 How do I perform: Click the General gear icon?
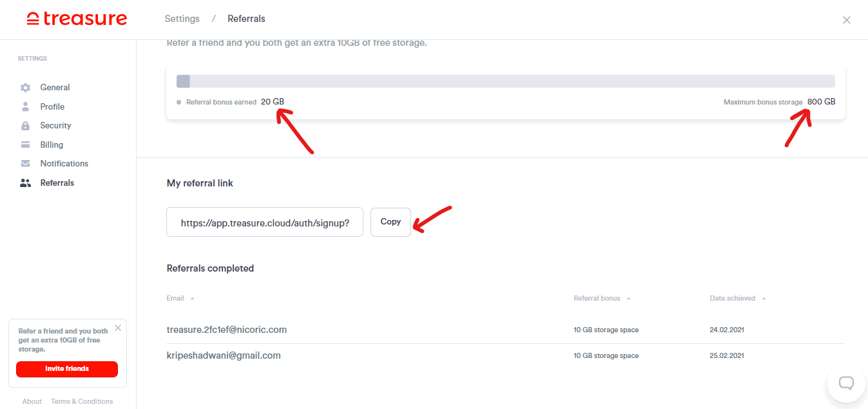tap(26, 88)
